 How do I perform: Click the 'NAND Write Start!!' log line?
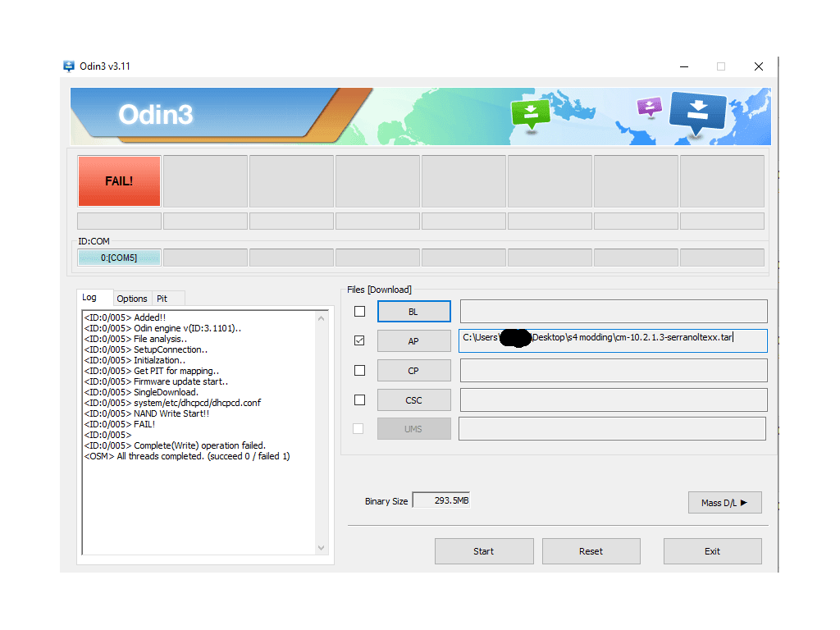(x=147, y=413)
